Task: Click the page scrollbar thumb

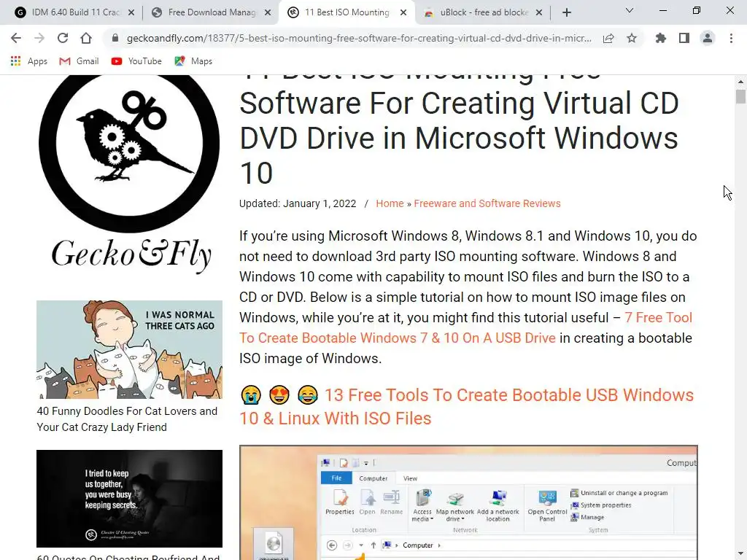Action: pos(740,97)
